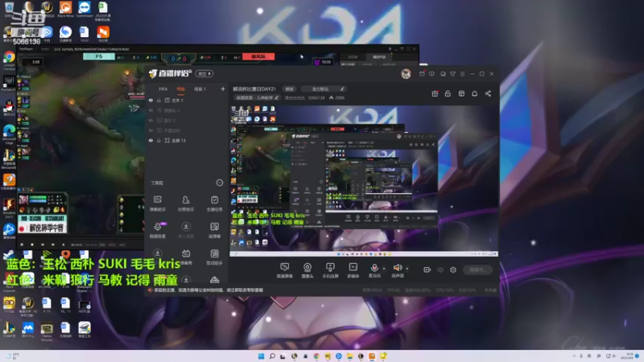Click the 连接中 start-stream button
Viewport: 644px width, 362px height.
477,269
